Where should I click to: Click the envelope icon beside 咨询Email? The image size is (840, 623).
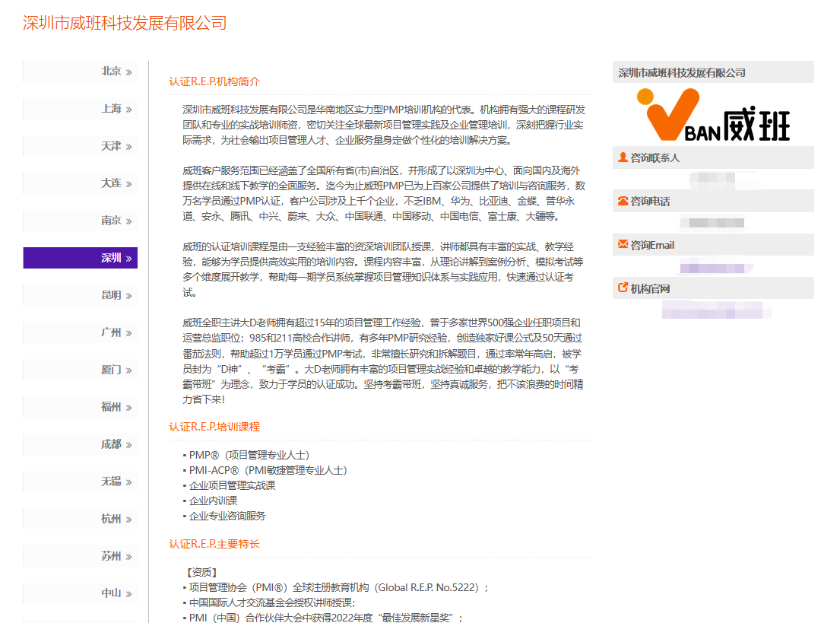(623, 244)
